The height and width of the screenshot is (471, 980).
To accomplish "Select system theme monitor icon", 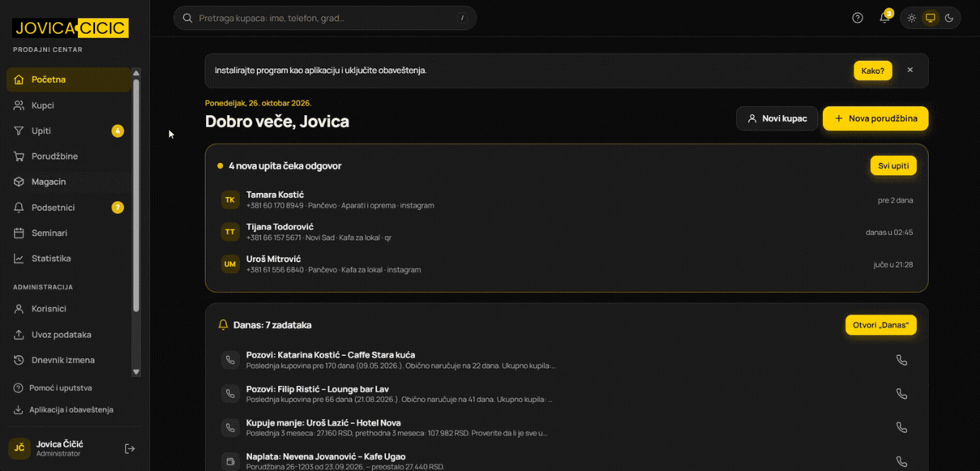I will pyautogui.click(x=930, y=18).
